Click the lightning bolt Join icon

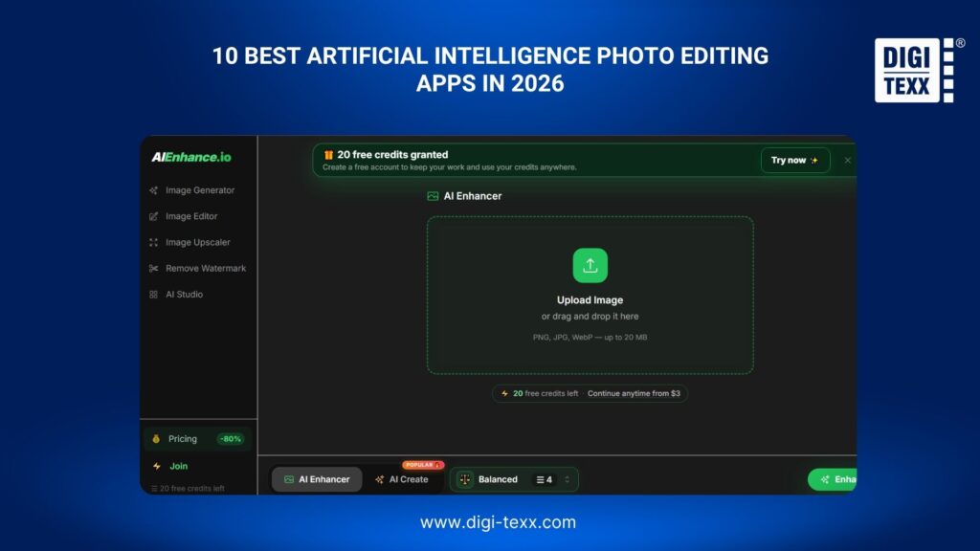click(x=157, y=466)
